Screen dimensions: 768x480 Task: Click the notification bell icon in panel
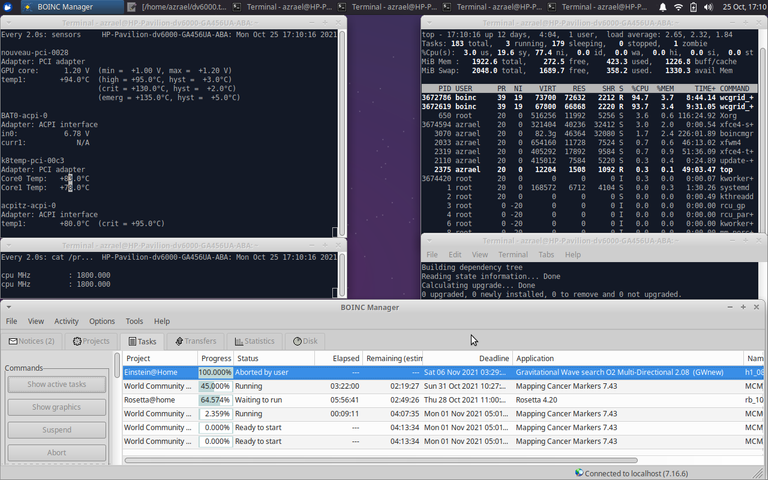(x=662, y=7)
